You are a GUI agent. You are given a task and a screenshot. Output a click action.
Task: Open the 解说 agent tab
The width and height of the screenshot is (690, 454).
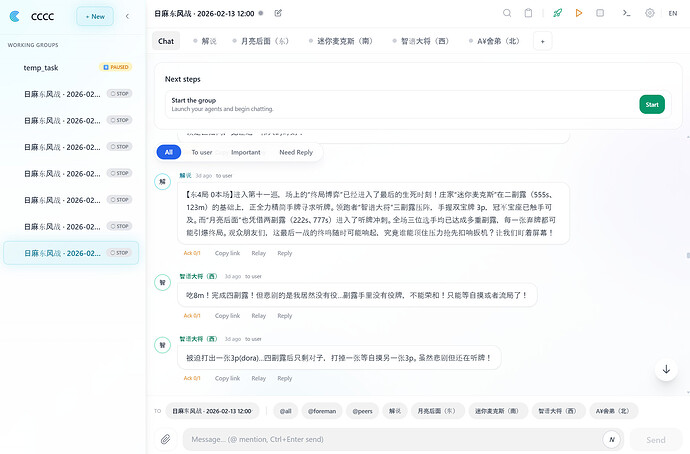coord(205,41)
